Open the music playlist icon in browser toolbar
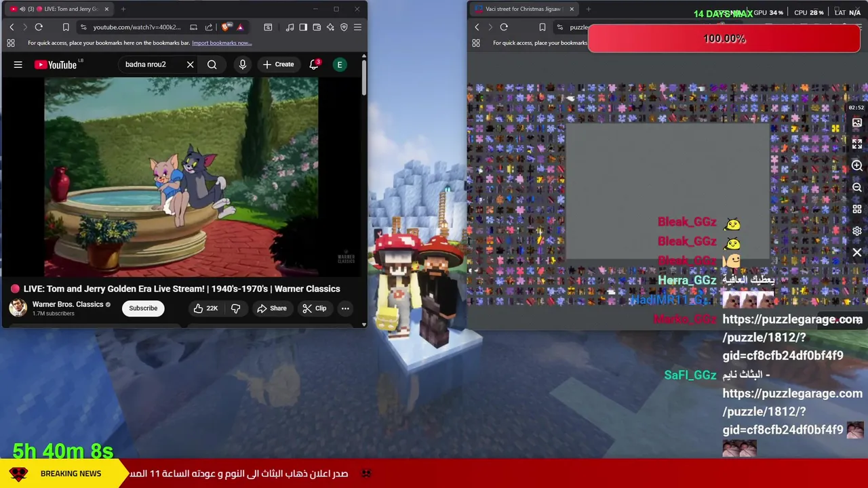Screen dimensions: 868x488 click(290, 27)
